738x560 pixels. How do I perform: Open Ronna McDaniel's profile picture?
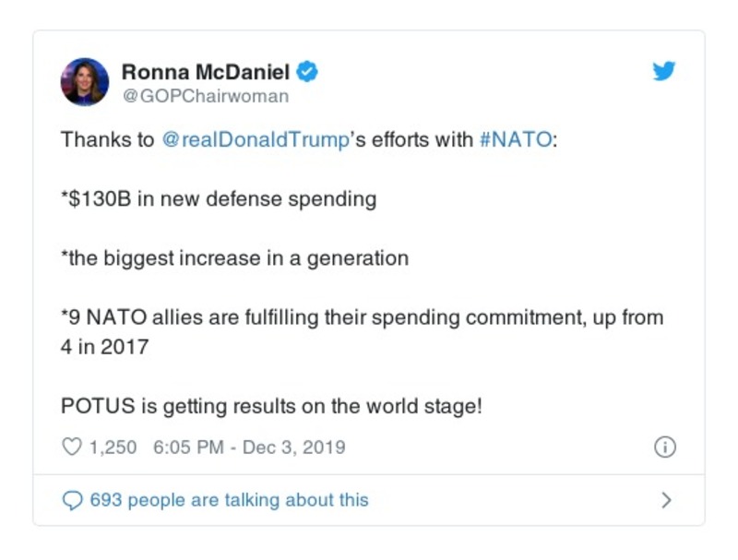click(x=85, y=82)
